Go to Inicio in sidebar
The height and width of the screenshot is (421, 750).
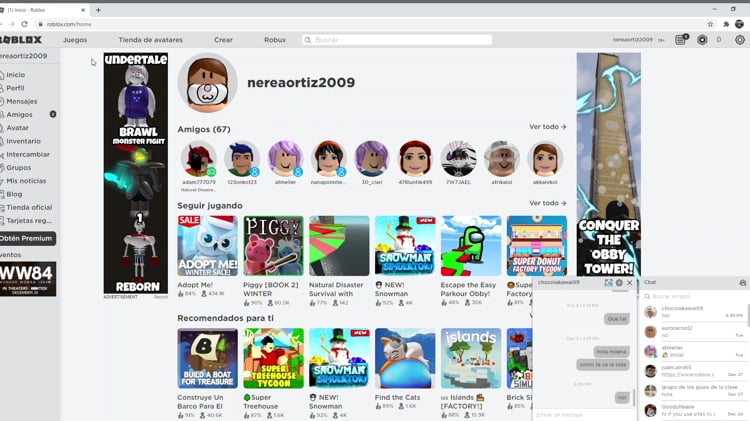tap(15, 75)
